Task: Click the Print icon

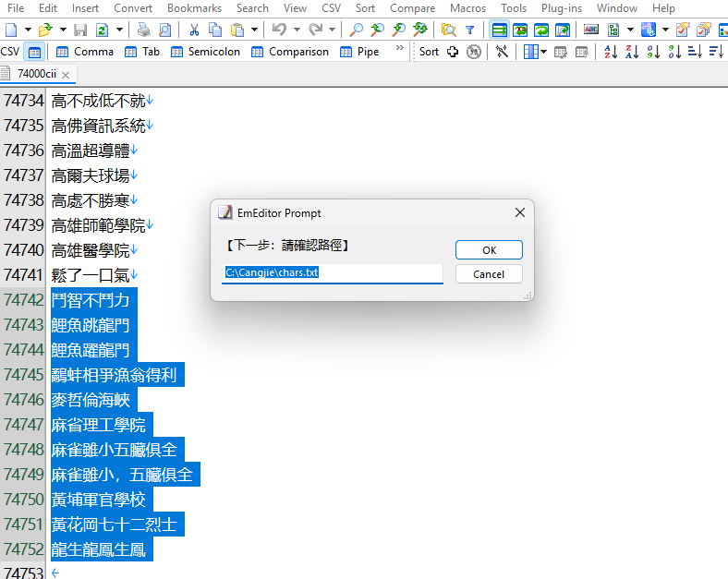Action: [x=144, y=30]
